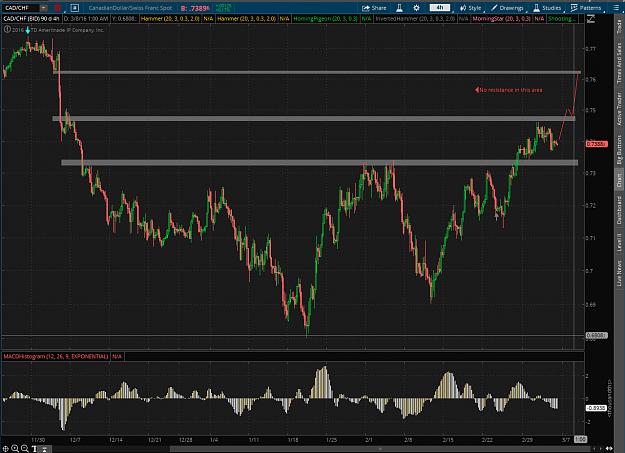Click the cyan down-arrow marker above the chart
This screenshot has width=625, height=453.
28,30
